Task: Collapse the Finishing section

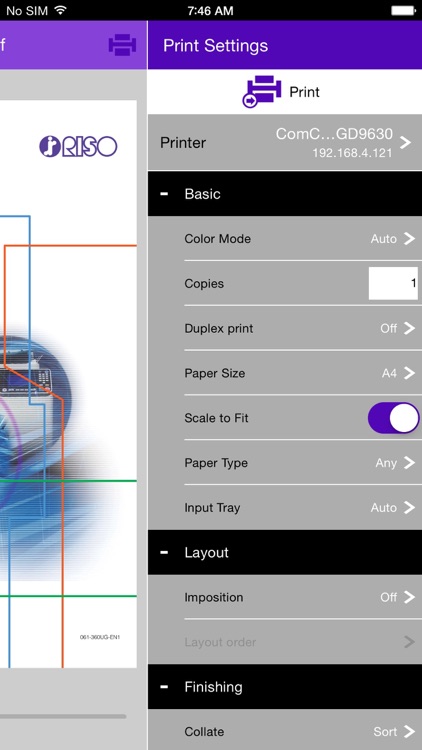Action: [285, 687]
